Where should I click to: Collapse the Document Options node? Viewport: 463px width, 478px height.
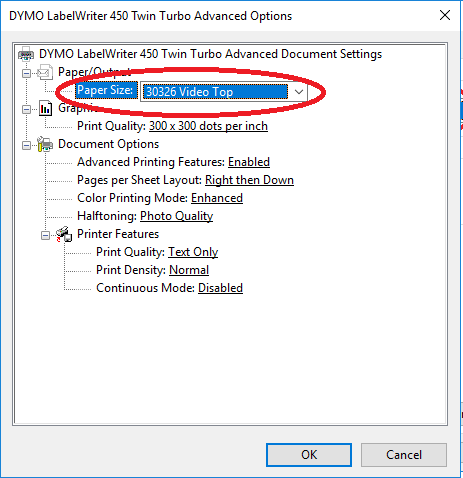(26, 145)
